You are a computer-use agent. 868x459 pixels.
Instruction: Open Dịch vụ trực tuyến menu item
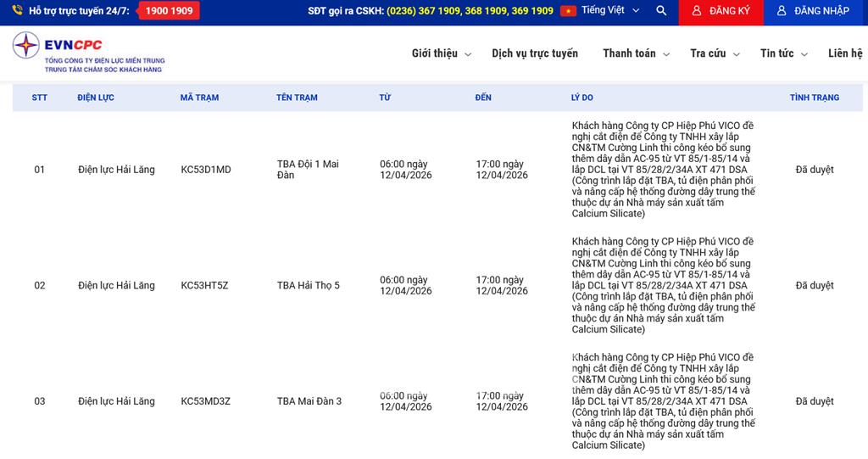click(x=534, y=53)
